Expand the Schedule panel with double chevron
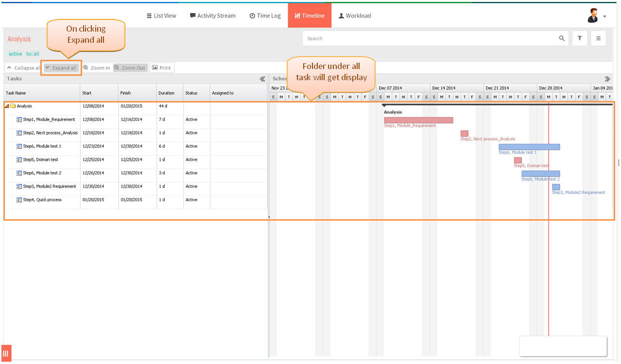 click(607, 79)
